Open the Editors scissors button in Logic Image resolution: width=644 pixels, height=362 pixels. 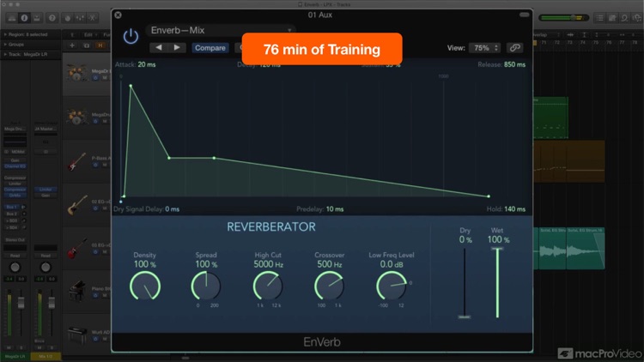click(x=93, y=18)
